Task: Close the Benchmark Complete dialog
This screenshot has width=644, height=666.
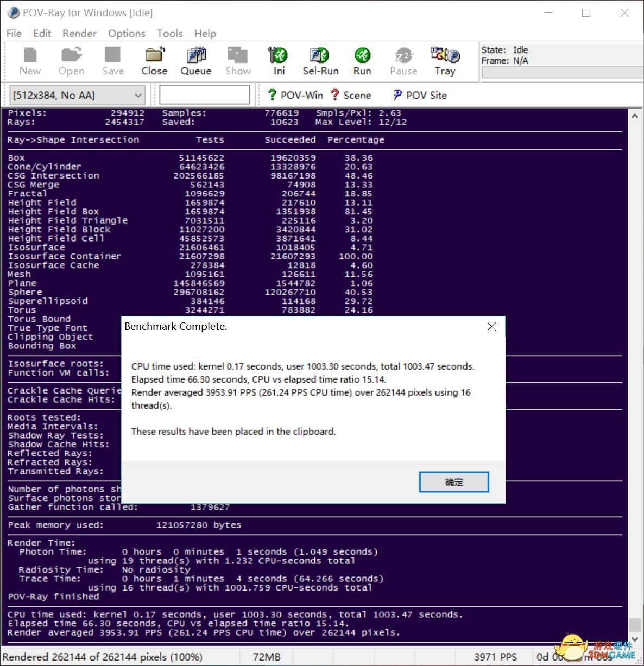Action: point(491,326)
